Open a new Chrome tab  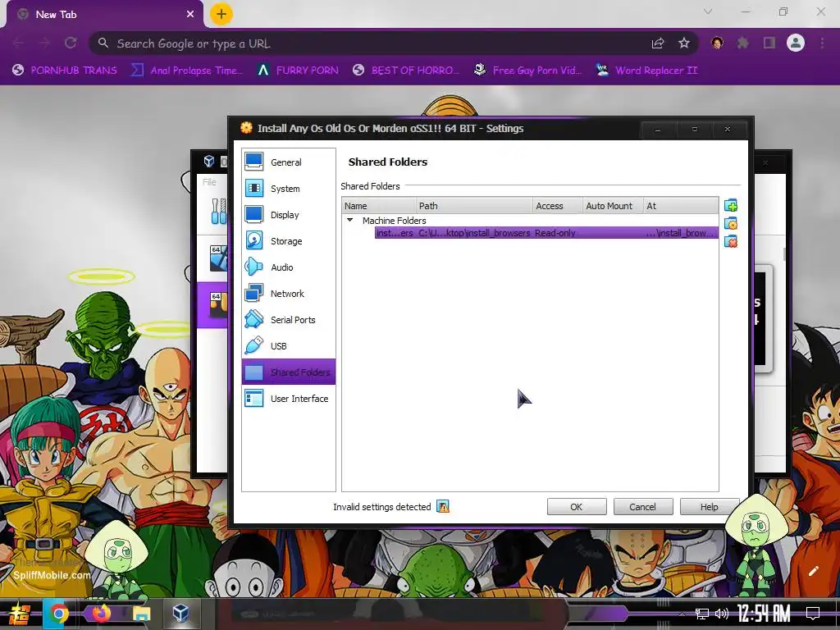[221, 14]
